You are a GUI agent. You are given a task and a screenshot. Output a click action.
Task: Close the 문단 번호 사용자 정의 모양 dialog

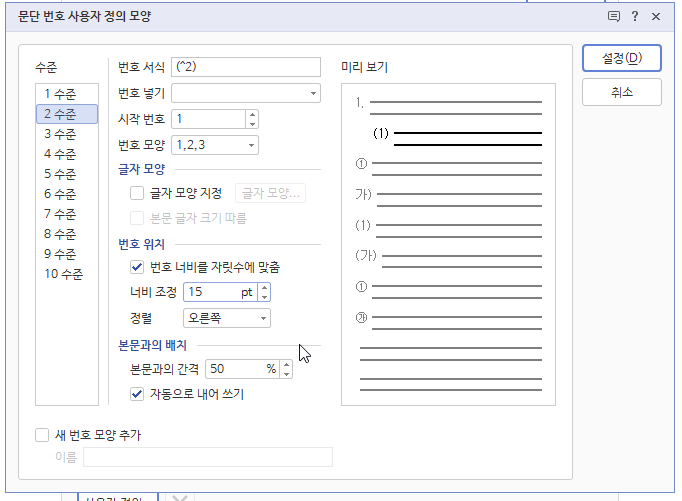(x=656, y=17)
